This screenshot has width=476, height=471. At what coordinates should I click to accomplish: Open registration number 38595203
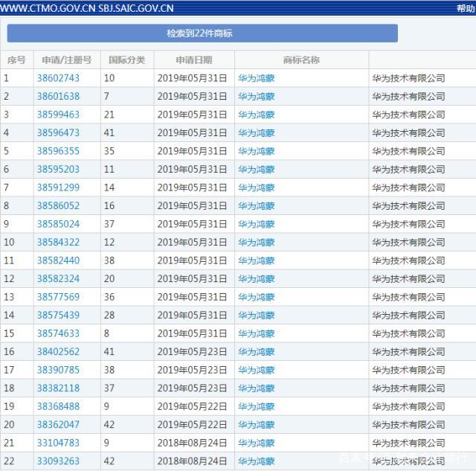click(x=58, y=169)
